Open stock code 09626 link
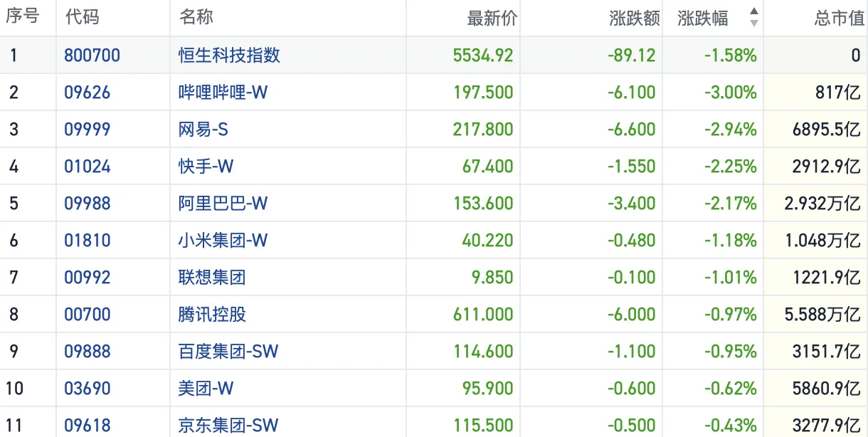This screenshot has height=437, width=868. point(87,93)
